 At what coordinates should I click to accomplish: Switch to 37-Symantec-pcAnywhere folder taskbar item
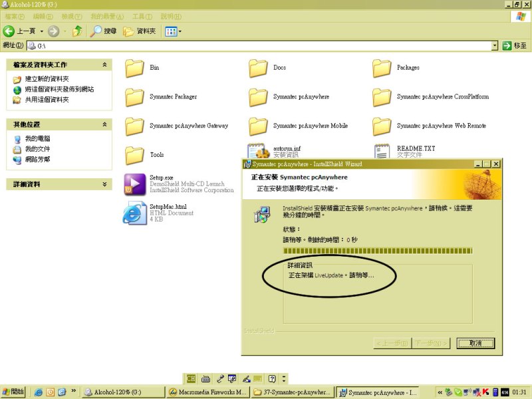[293, 392]
